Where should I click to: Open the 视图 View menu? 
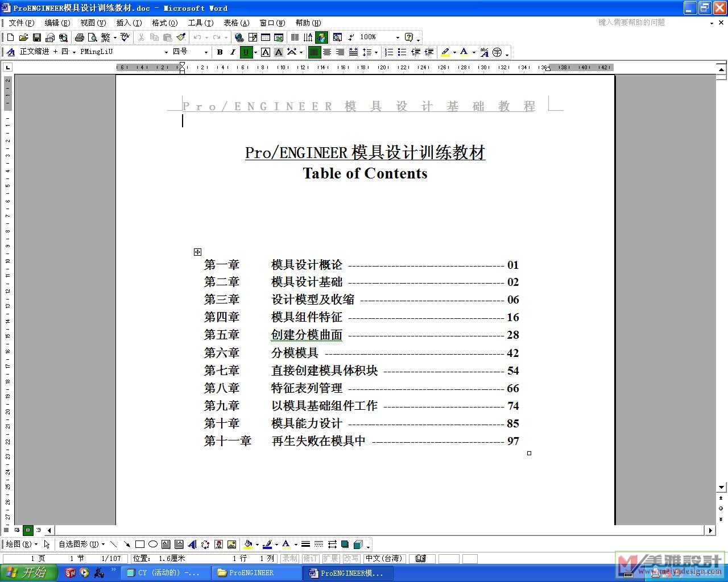pos(93,23)
